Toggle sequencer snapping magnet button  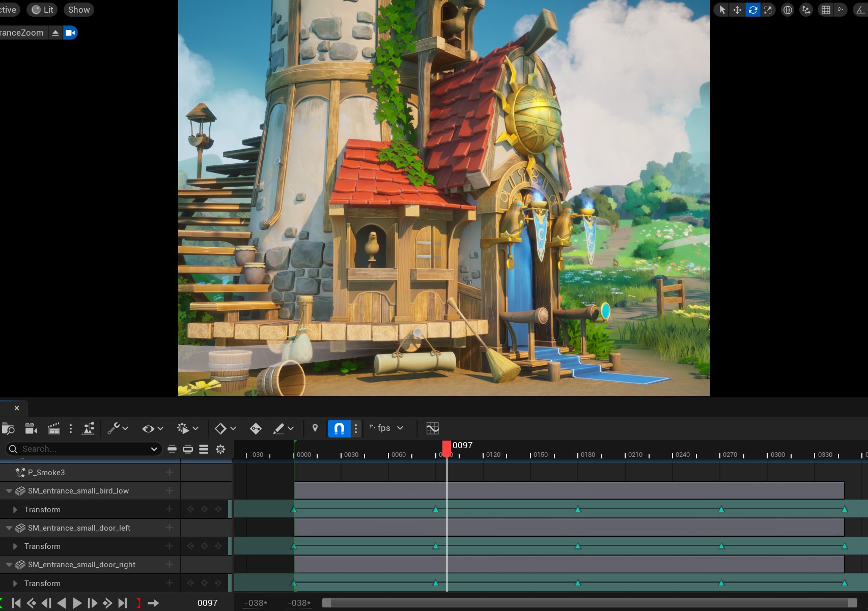[x=339, y=428]
